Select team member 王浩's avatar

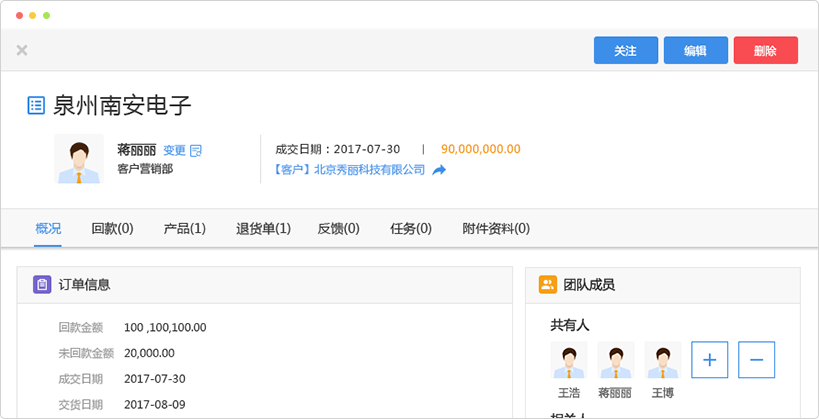click(x=569, y=360)
